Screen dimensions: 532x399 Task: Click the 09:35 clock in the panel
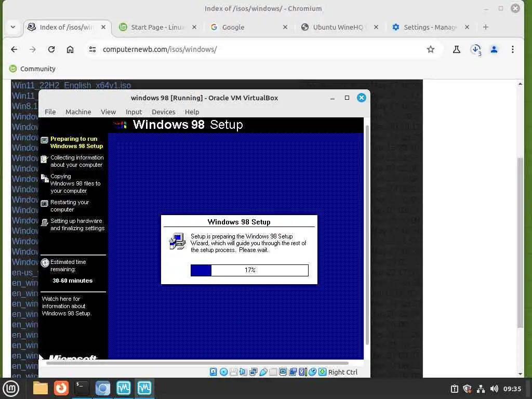512,389
